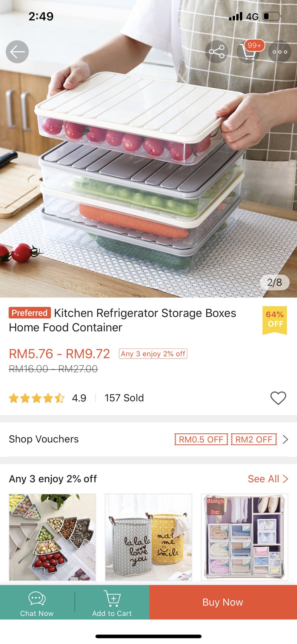
Task: Select the RM2 OFF voucher
Action: pyautogui.click(x=254, y=439)
